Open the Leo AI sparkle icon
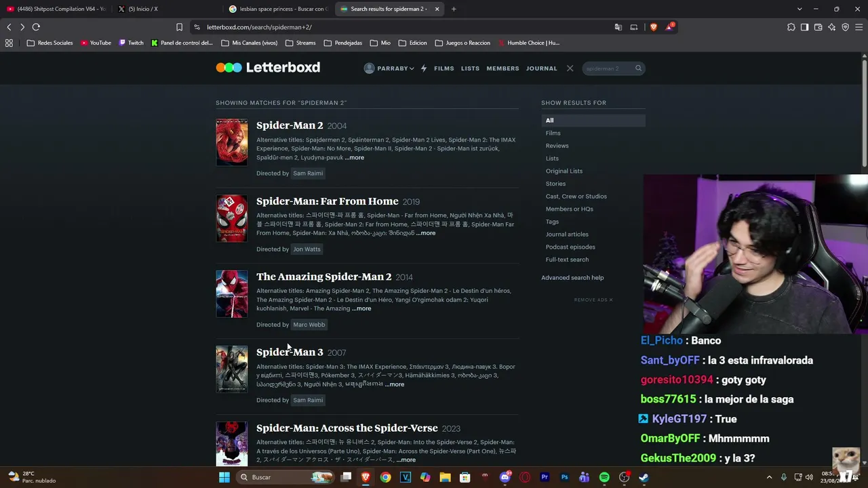This screenshot has width=868, height=488. [831, 27]
